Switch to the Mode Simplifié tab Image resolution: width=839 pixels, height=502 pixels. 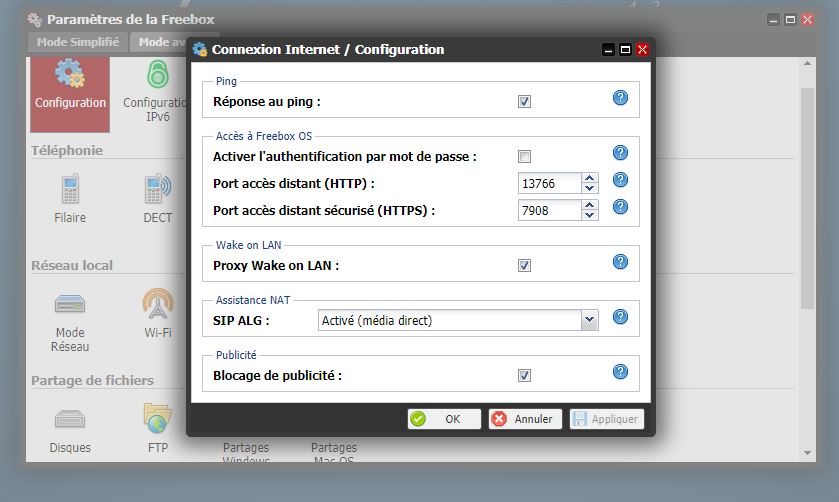[78, 42]
